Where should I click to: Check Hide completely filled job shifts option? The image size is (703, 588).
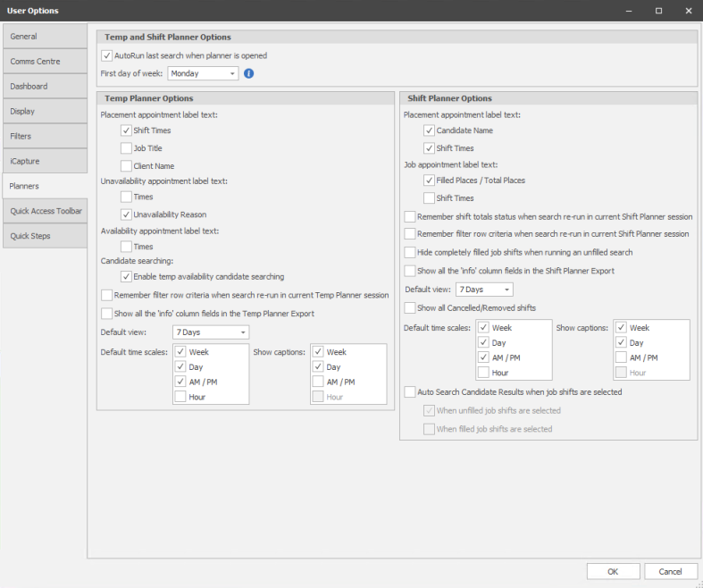[410, 253]
